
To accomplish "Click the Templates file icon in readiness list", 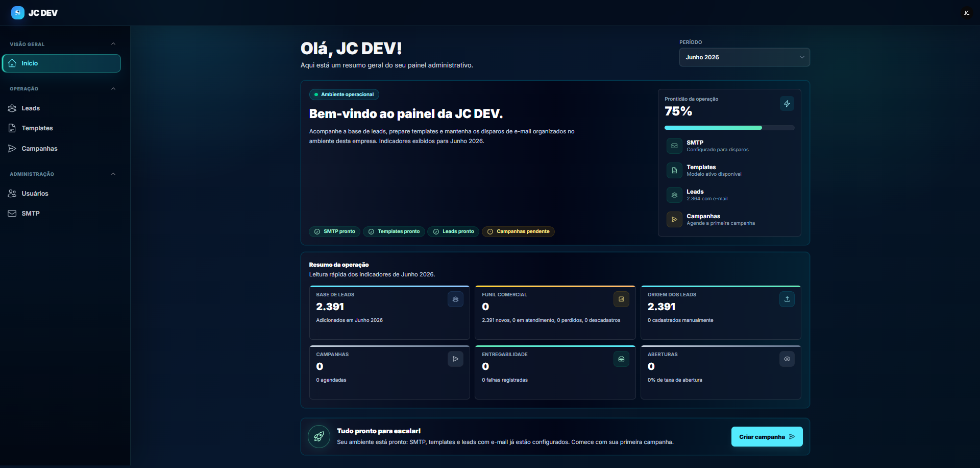I will [674, 170].
